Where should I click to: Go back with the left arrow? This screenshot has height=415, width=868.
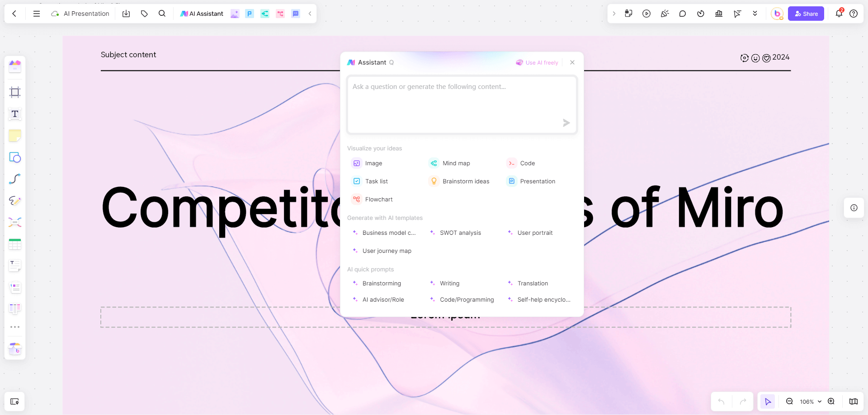14,14
